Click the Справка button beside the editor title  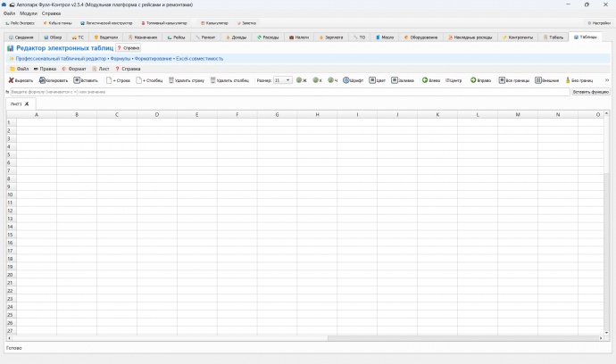(128, 48)
